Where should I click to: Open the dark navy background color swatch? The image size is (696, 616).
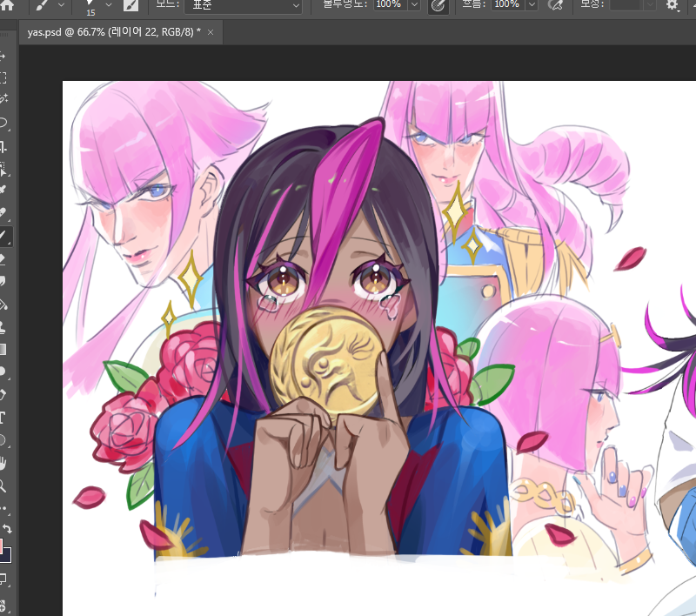click(x=6, y=556)
